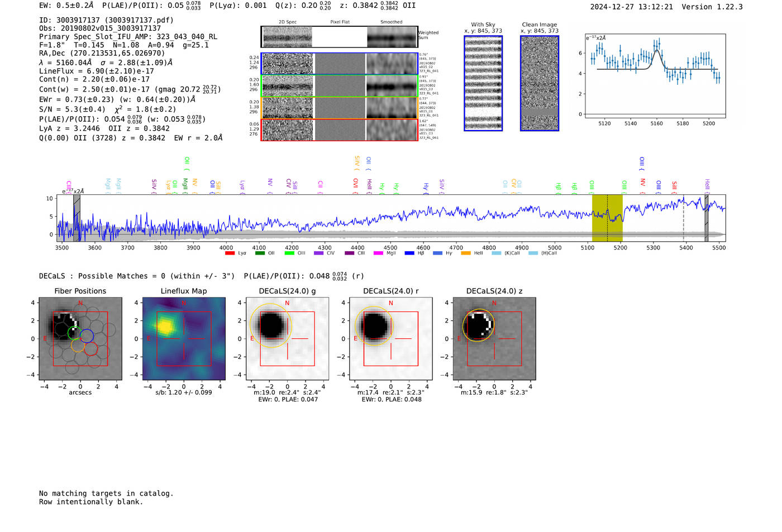Click the (H)CaII legend swatch

pyautogui.click(x=533, y=253)
